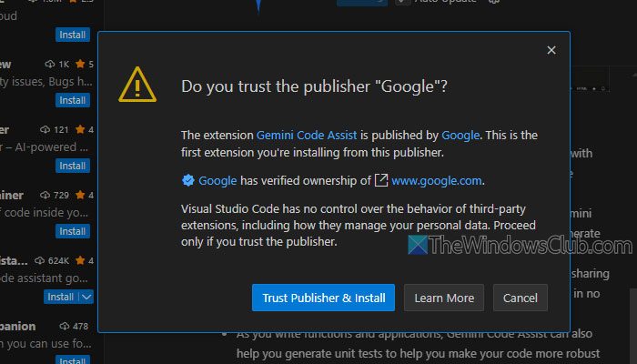
Task: Cancel the publisher trust dialog
Action: coord(521,298)
